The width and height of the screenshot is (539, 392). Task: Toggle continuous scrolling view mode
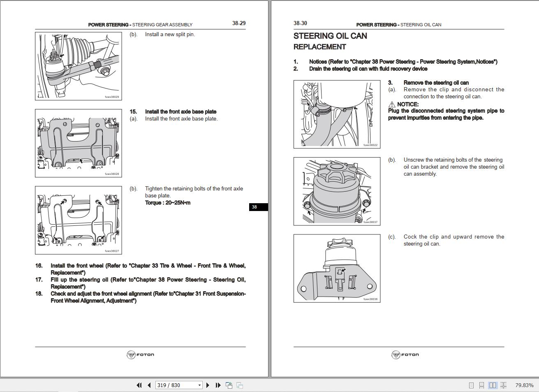pyautogui.click(x=481, y=385)
